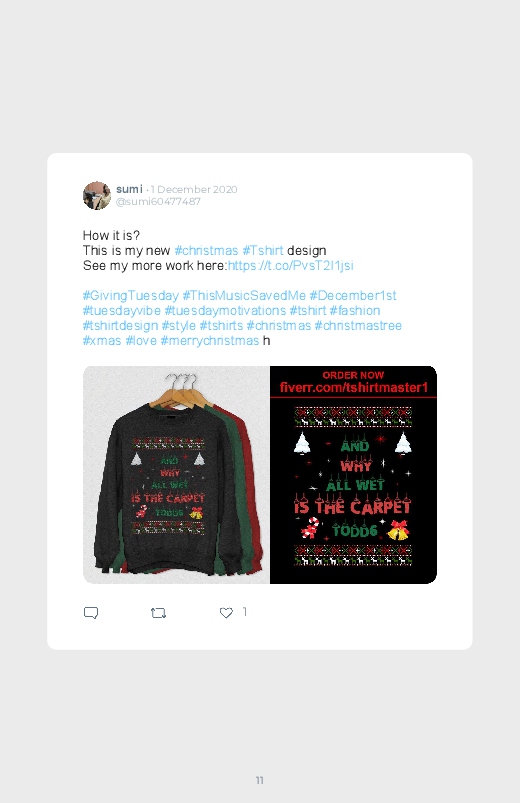Image resolution: width=520 pixels, height=803 pixels.
Task: Open the #merrychristmas hashtag
Action: [x=210, y=341]
